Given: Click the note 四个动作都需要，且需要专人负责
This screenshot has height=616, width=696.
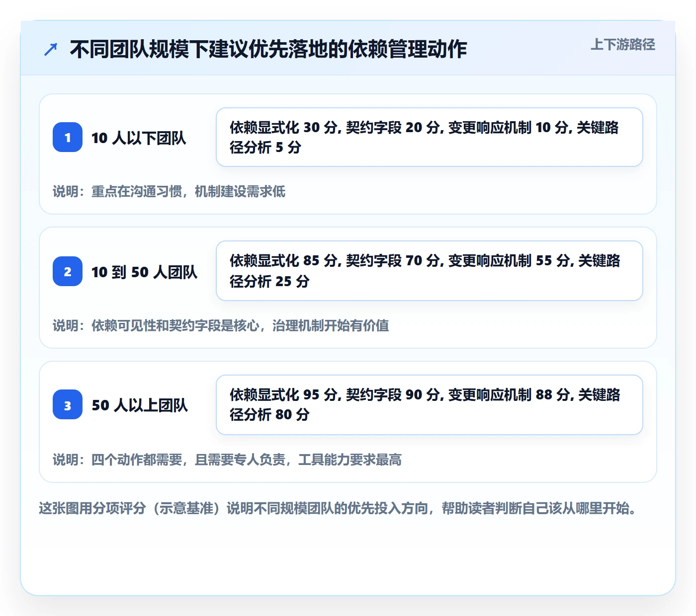Looking at the screenshot, I should pyautogui.click(x=227, y=460).
